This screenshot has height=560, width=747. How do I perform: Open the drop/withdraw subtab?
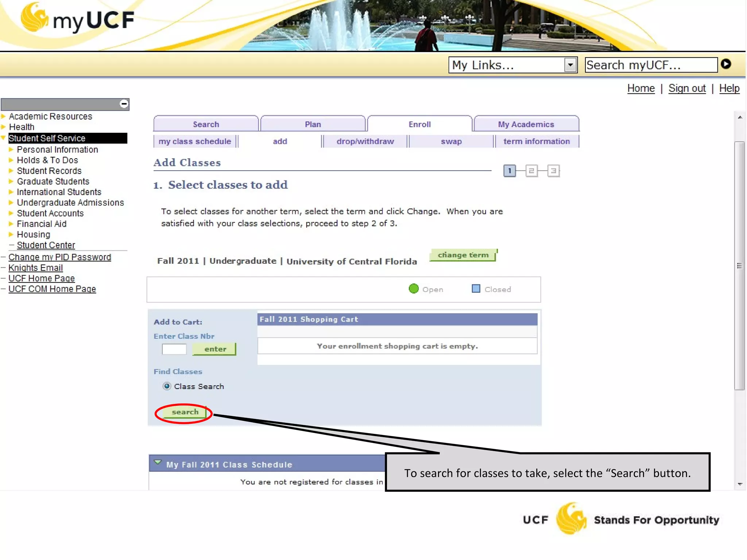365,141
